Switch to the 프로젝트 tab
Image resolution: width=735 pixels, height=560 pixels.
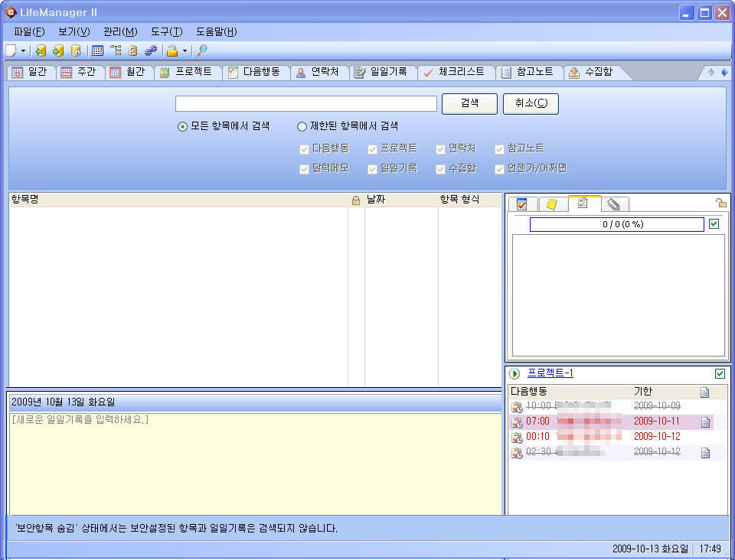(x=188, y=72)
